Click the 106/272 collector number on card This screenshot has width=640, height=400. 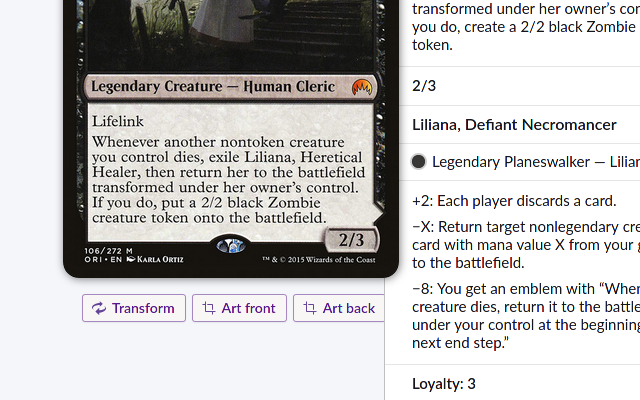(103, 251)
